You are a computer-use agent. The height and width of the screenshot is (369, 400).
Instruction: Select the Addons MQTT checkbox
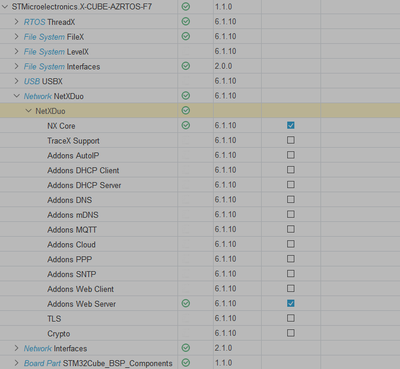click(x=291, y=229)
